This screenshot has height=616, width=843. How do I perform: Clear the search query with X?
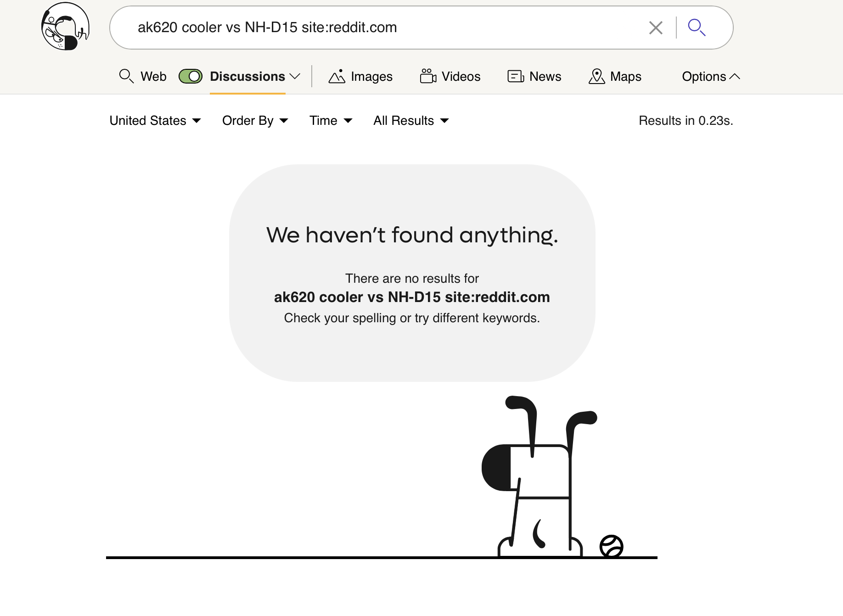[656, 28]
